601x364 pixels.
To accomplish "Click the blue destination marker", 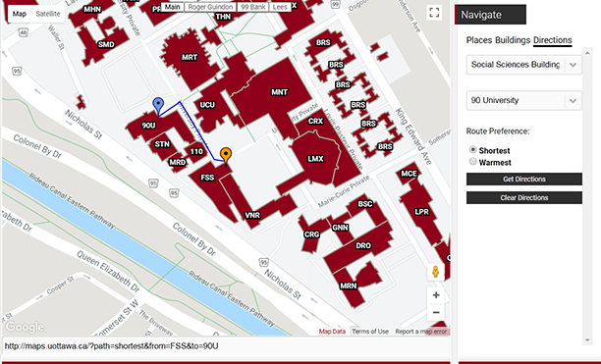I will coord(158,105).
